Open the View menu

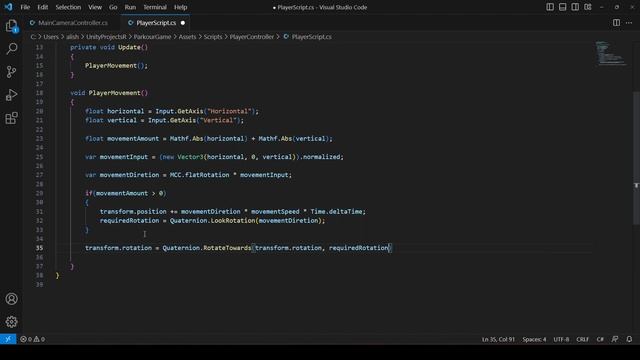[95, 7]
